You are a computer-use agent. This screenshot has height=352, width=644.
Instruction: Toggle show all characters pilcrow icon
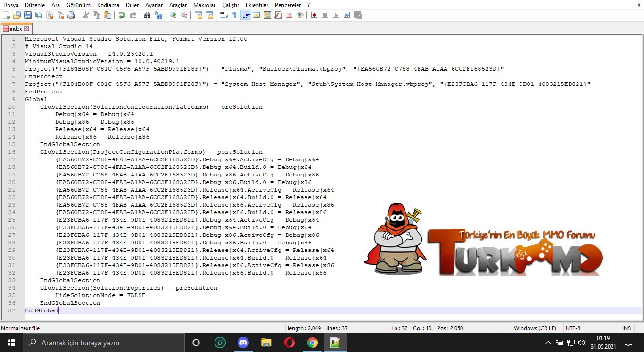click(234, 15)
